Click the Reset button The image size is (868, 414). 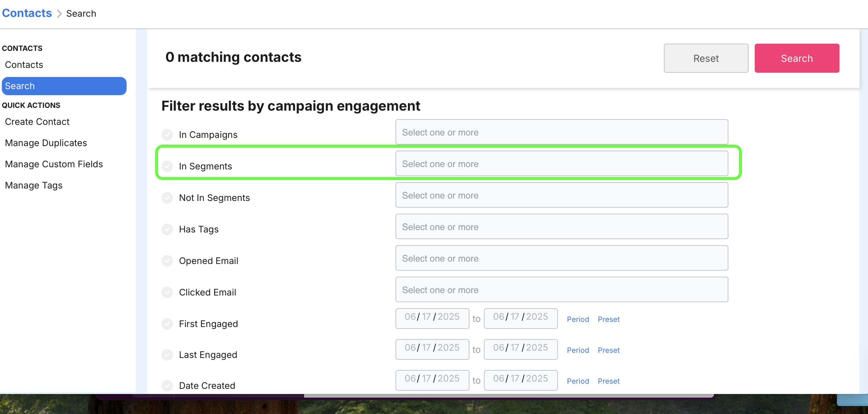click(x=706, y=58)
